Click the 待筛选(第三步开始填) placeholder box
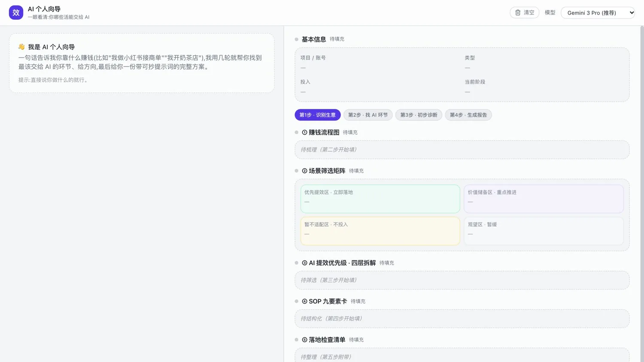Viewport: 644px width, 362px height. click(x=462, y=280)
